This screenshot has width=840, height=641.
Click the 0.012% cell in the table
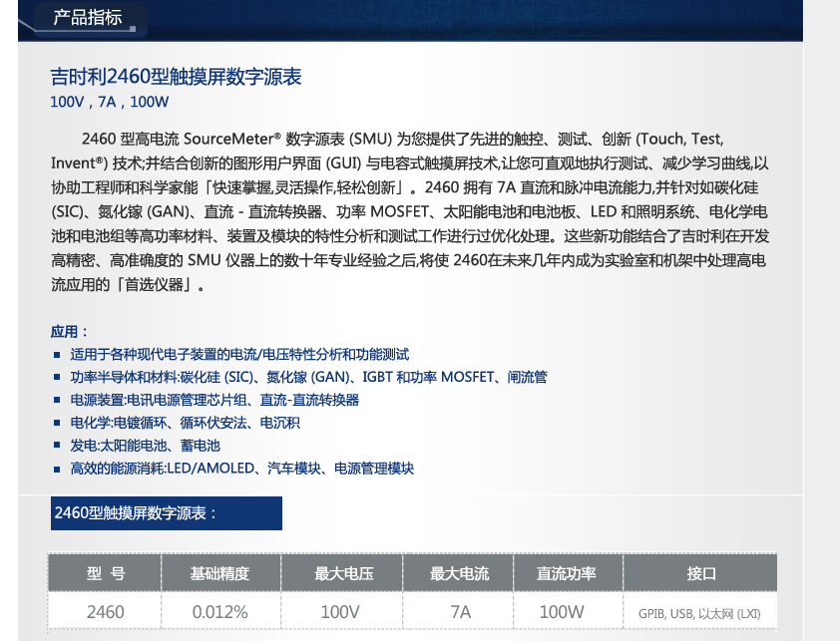[220, 611]
